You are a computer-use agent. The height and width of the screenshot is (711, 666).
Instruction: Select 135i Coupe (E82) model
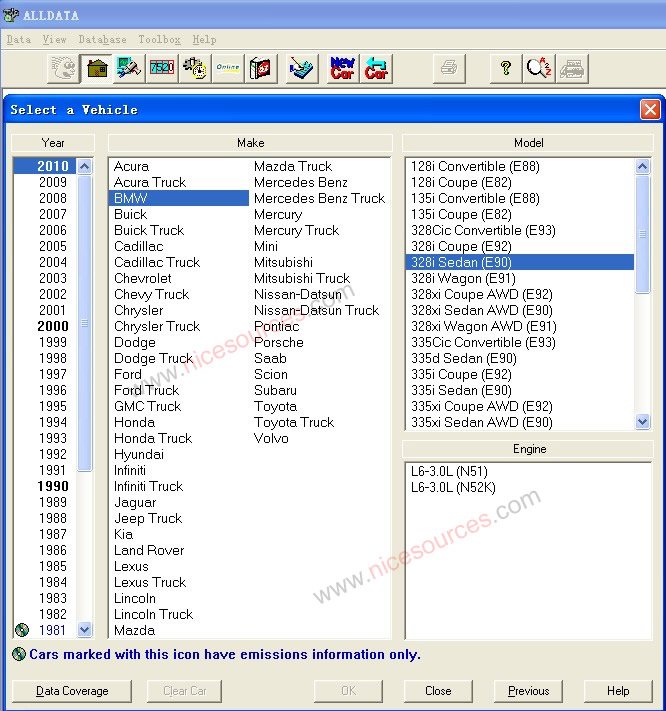pos(461,214)
